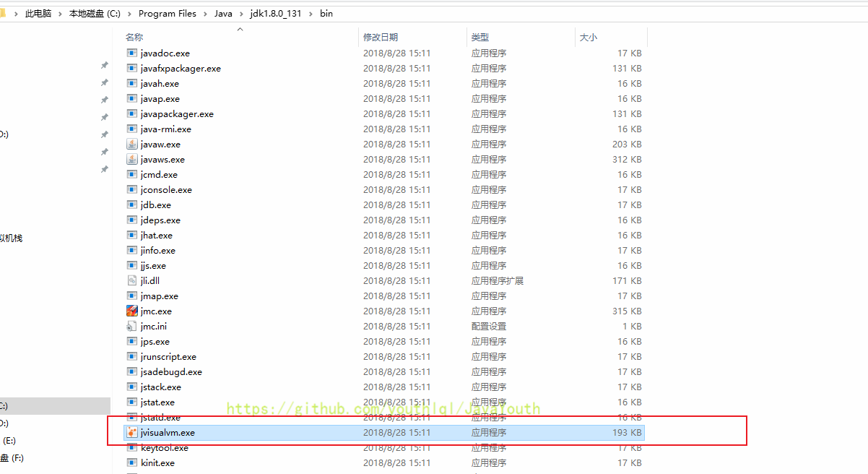
Task: Click the jmc.ini settings file icon
Action: click(x=131, y=326)
